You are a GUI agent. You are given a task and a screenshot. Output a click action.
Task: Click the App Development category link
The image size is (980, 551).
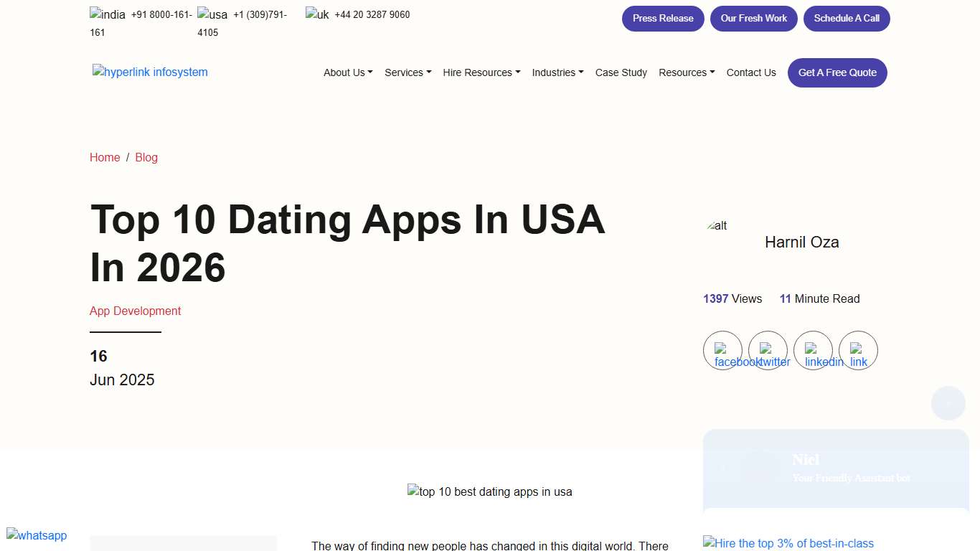coord(135,311)
